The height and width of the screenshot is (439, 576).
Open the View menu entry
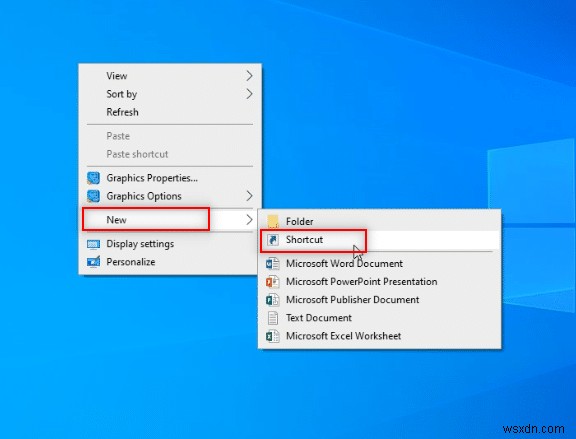pos(170,76)
